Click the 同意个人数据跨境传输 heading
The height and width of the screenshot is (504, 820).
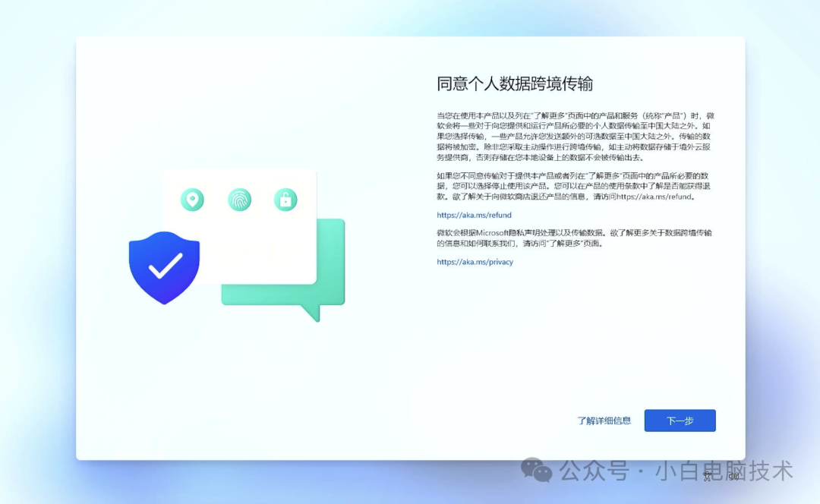point(514,83)
